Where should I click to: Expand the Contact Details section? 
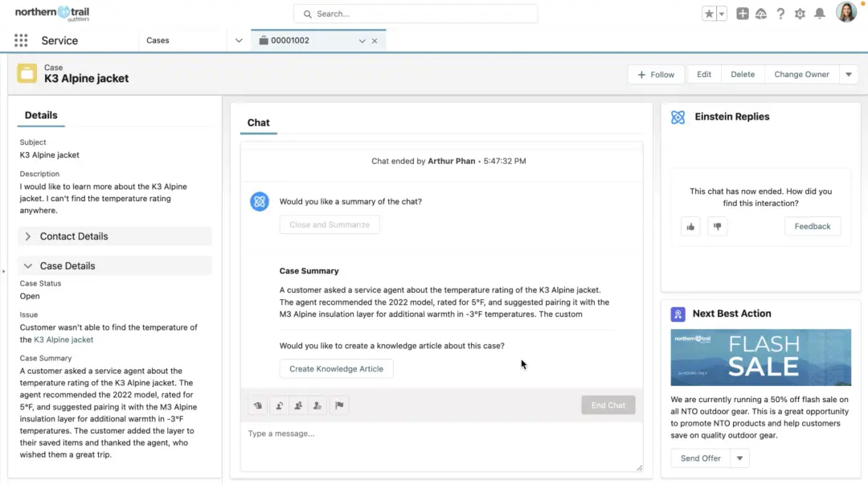[x=28, y=236]
